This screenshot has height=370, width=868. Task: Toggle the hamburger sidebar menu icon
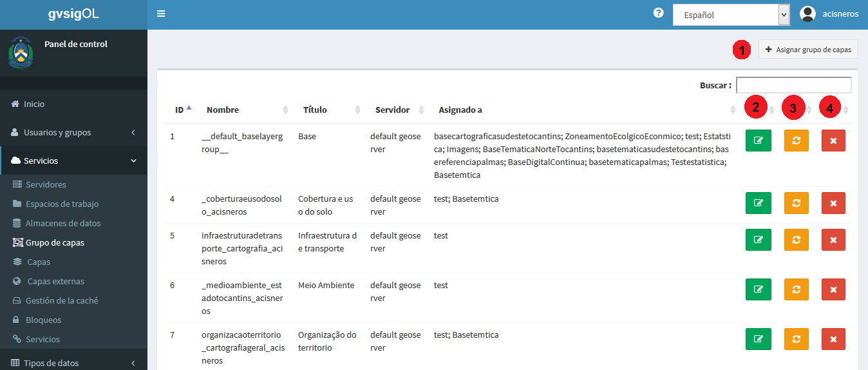[161, 14]
